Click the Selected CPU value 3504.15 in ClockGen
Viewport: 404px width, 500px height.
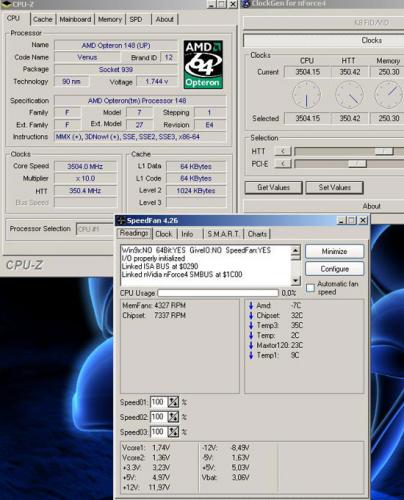coord(307,118)
